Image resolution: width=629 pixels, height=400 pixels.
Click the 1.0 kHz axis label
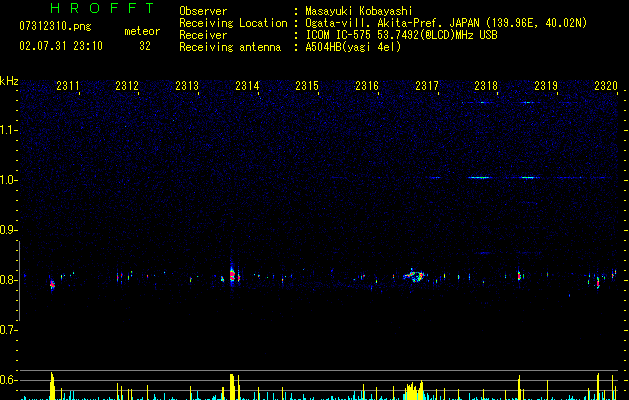coord(9,180)
